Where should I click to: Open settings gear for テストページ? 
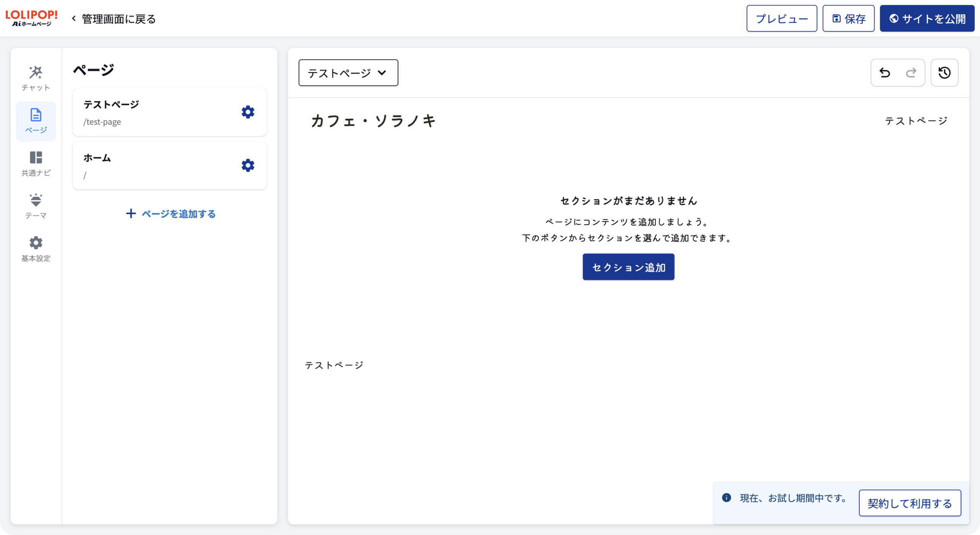(248, 112)
